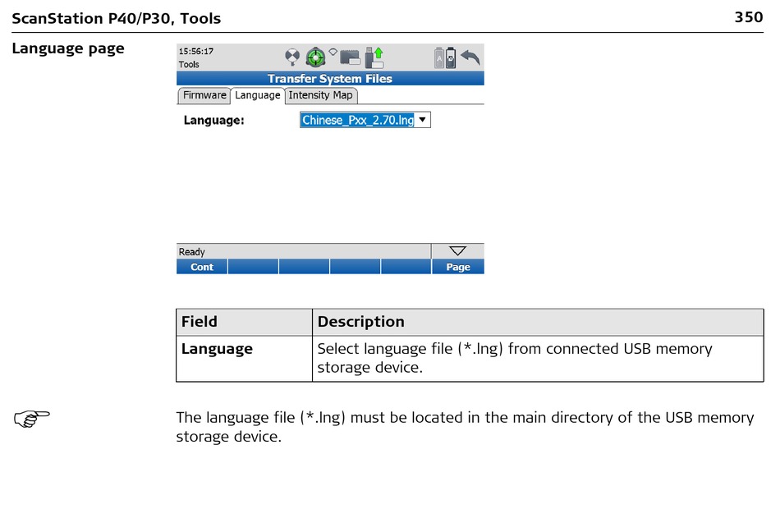This screenshot has height=532, width=780.
Task: Tap the Page softkey button
Action: point(457,267)
